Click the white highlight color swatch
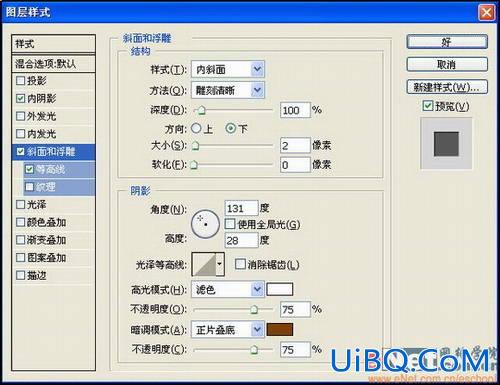Image resolution: width=500 pixels, height=385 pixels. pyautogui.click(x=280, y=289)
